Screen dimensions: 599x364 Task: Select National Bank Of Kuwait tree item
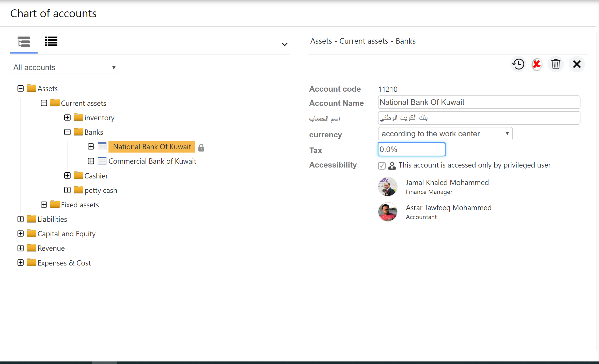click(152, 147)
